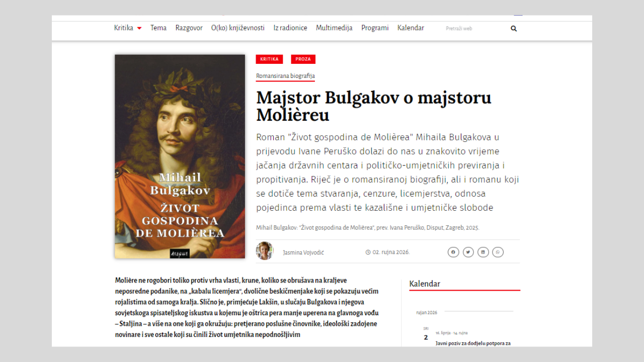Open the Iz radionice menu
This screenshot has height=362, width=644.
(290, 28)
